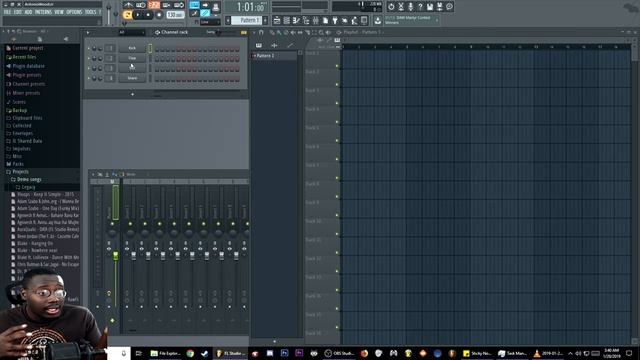Arm the transport record button
The image size is (640, 360).
(159, 15)
